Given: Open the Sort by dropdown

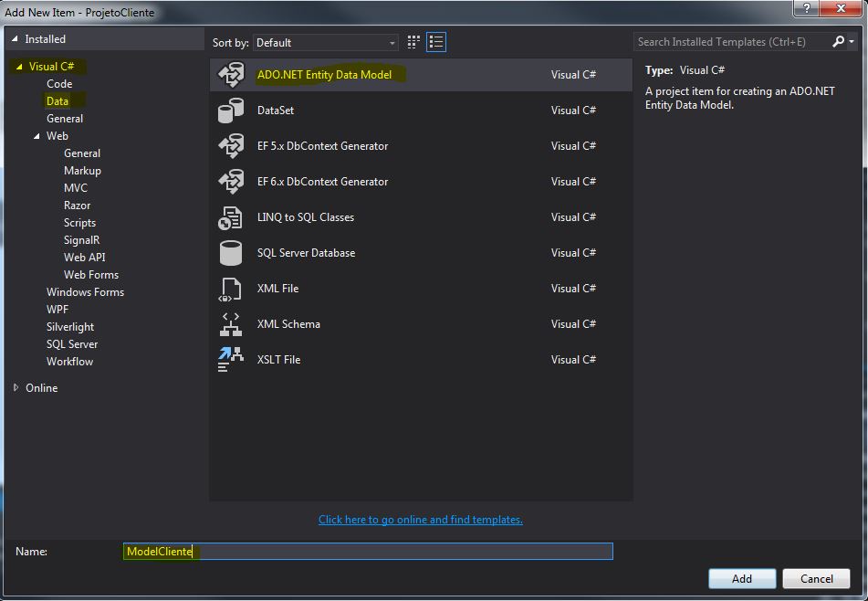Looking at the screenshot, I should tap(391, 42).
